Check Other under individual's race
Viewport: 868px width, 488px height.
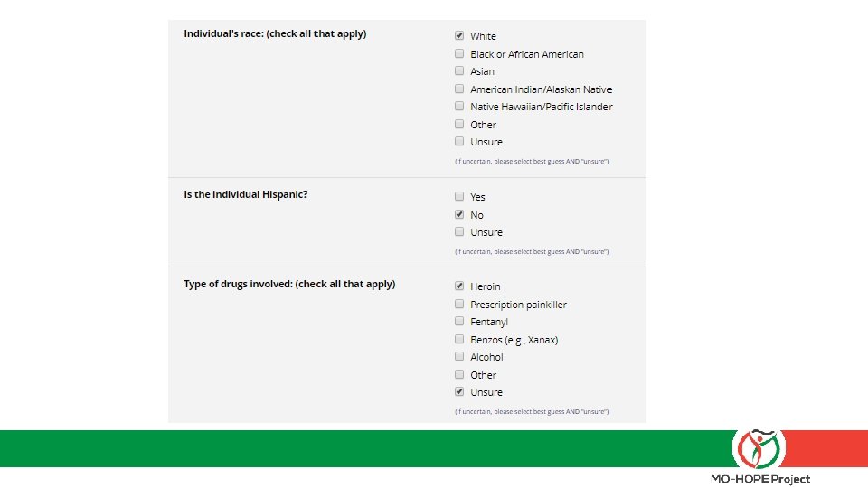[459, 124]
